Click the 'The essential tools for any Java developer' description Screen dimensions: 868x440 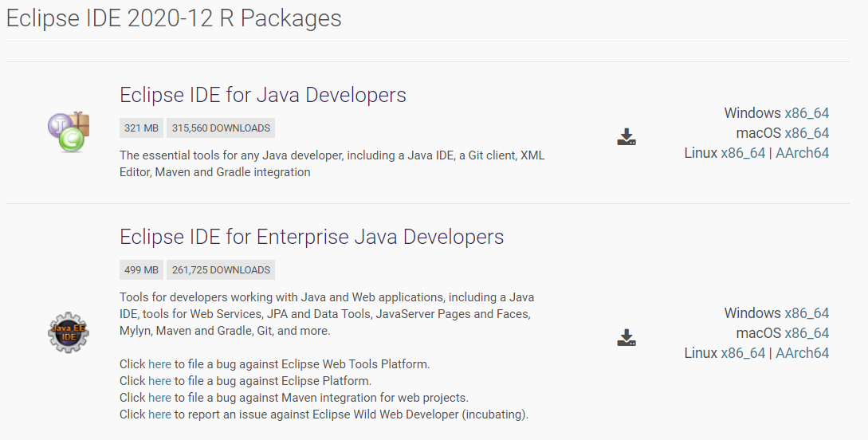[x=332, y=164]
